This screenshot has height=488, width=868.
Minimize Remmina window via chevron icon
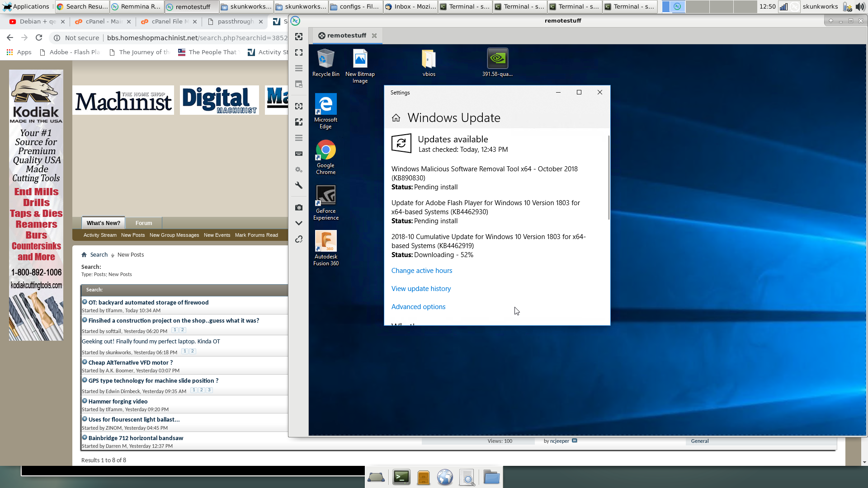pyautogui.click(x=299, y=223)
